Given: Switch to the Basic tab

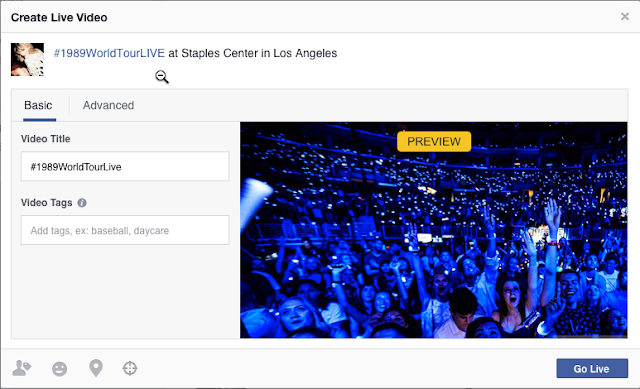Looking at the screenshot, I should (x=38, y=105).
